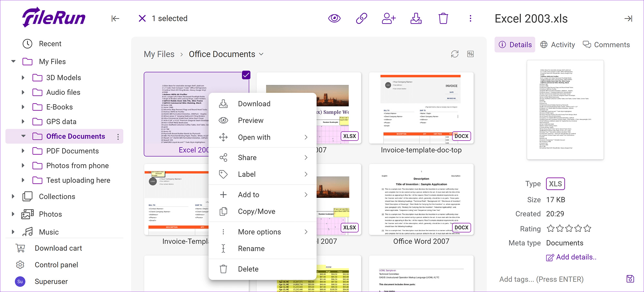Refresh the Office Documents file list

(x=455, y=54)
